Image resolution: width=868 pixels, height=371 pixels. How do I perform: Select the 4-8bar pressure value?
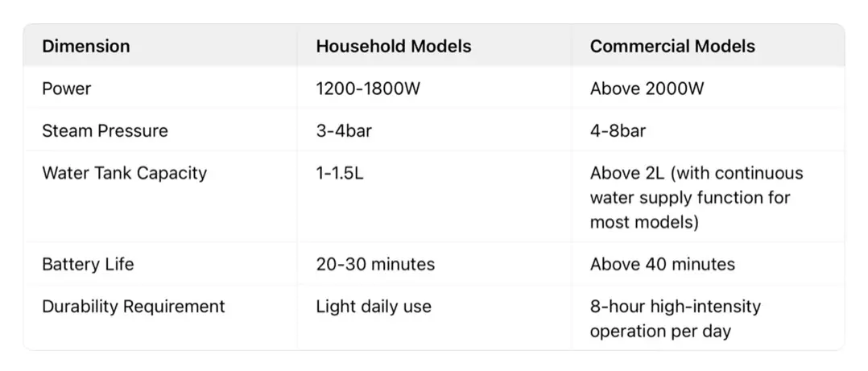618,130
